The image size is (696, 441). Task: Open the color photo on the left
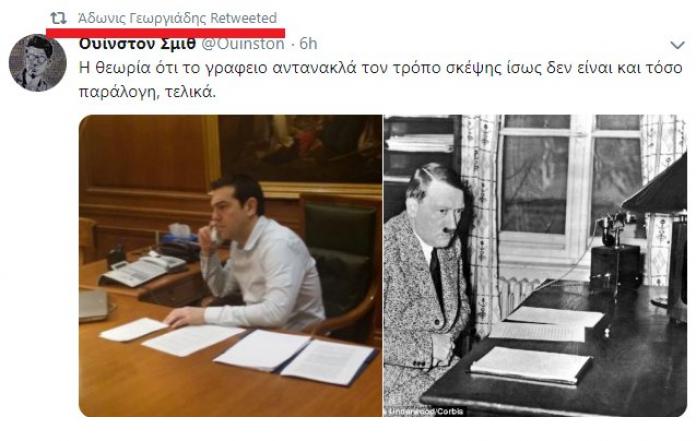230,265
